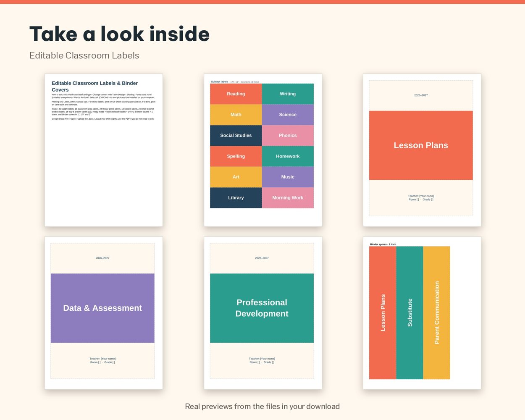The height and width of the screenshot is (420, 525).
Task: Click the Lesson Plans cover title
Action: coord(421,145)
